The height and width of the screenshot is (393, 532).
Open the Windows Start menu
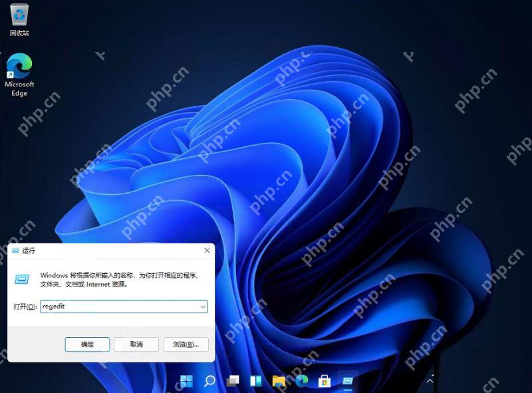186,381
